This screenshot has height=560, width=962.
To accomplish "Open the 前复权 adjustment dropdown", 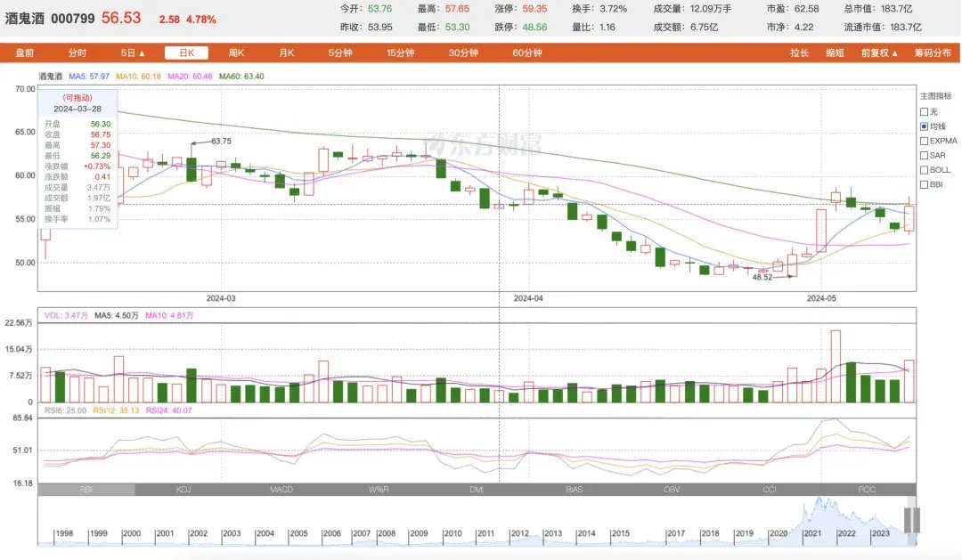I will pyautogui.click(x=880, y=53).
